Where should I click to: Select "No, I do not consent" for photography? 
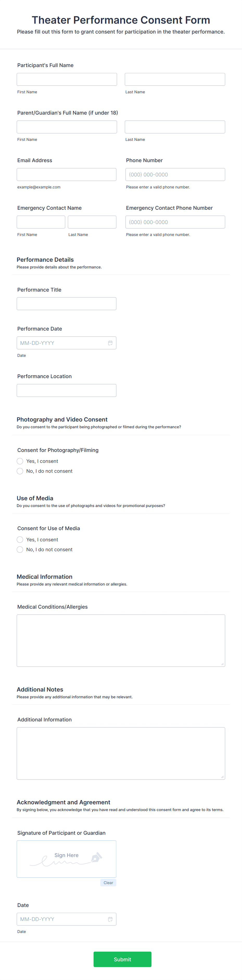coord(20,471)
